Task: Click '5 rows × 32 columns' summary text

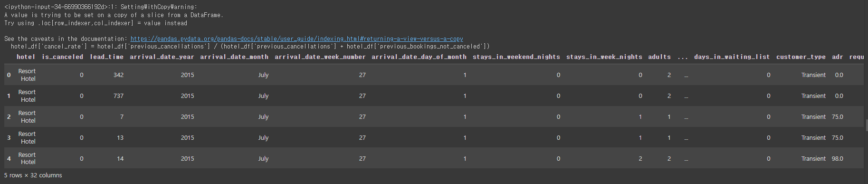Action: (x=33, y=175)
